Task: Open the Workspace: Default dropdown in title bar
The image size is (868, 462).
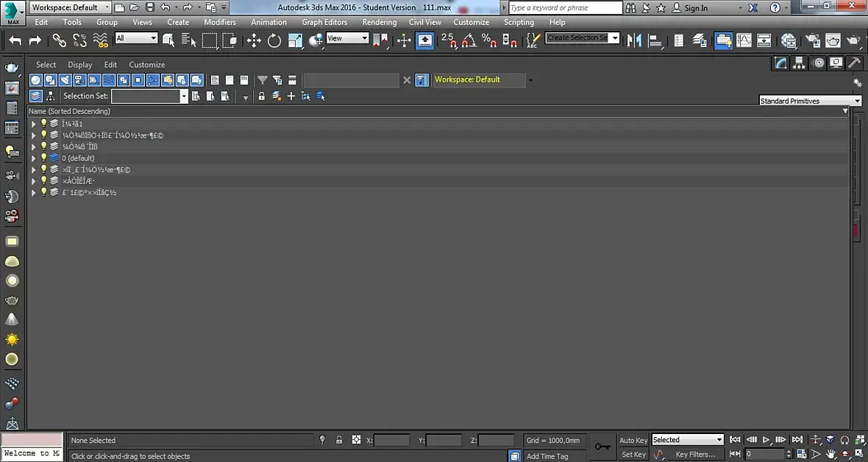Action: [x=70, y=7]
